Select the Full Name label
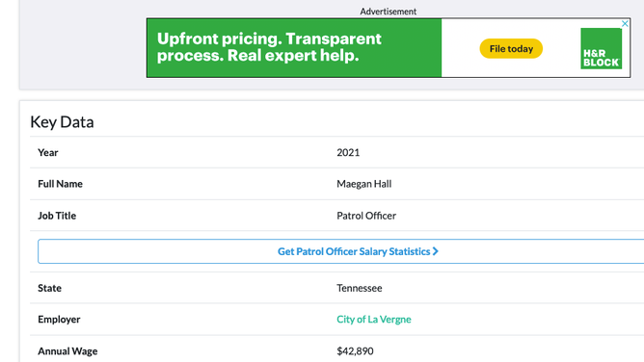This screenshot has height=362, width=644. pyautogui.click(x=61, y=184)
